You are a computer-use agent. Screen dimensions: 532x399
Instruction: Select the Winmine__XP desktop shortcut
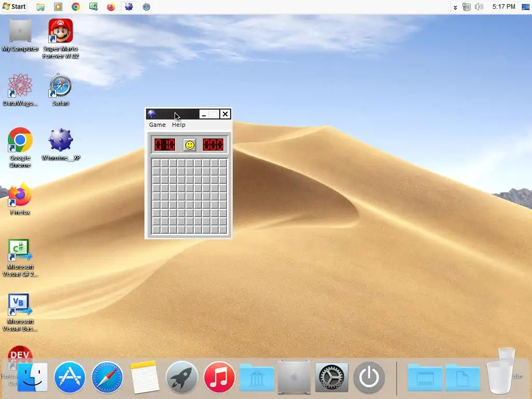(x=61, y=144)
